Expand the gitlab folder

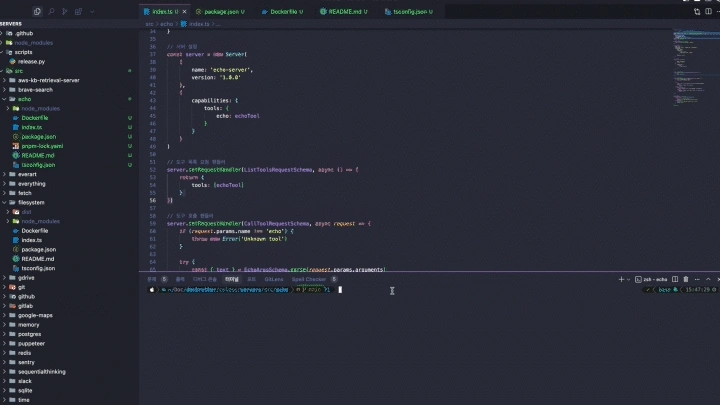point(25,306)
